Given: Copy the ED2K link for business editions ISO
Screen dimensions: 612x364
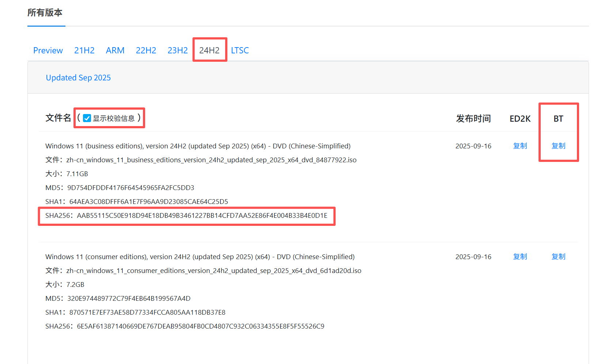Looking at the screenshot, I should 520,146.
